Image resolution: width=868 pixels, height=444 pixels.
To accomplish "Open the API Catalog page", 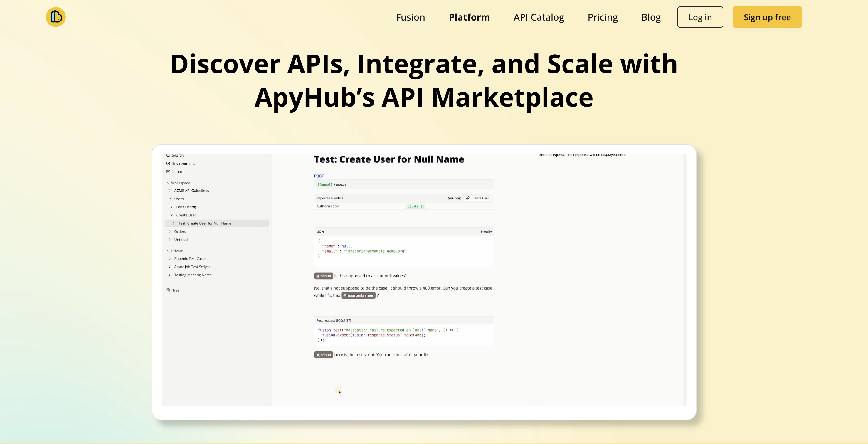I will 539,17.
